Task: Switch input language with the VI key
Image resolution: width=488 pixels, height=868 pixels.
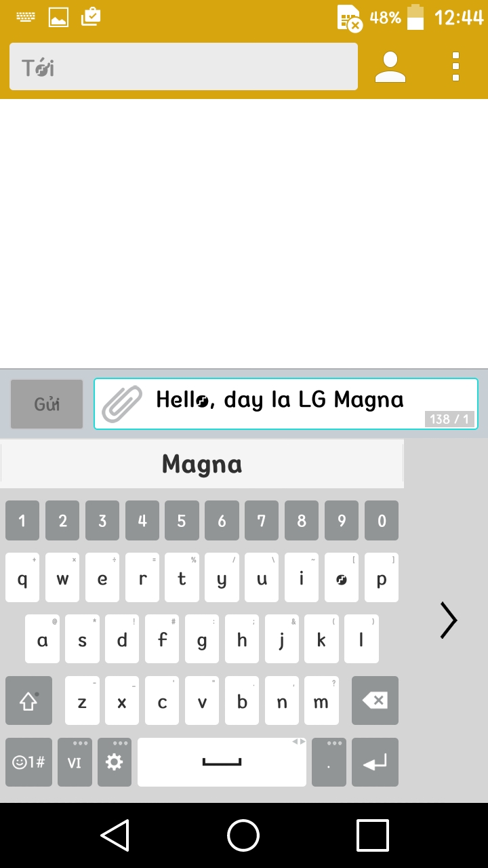Action: coord(75,762)
